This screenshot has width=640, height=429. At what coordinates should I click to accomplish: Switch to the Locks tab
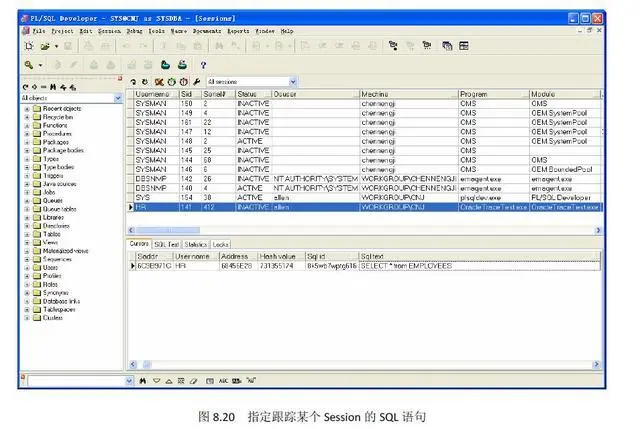click(220, 244)
